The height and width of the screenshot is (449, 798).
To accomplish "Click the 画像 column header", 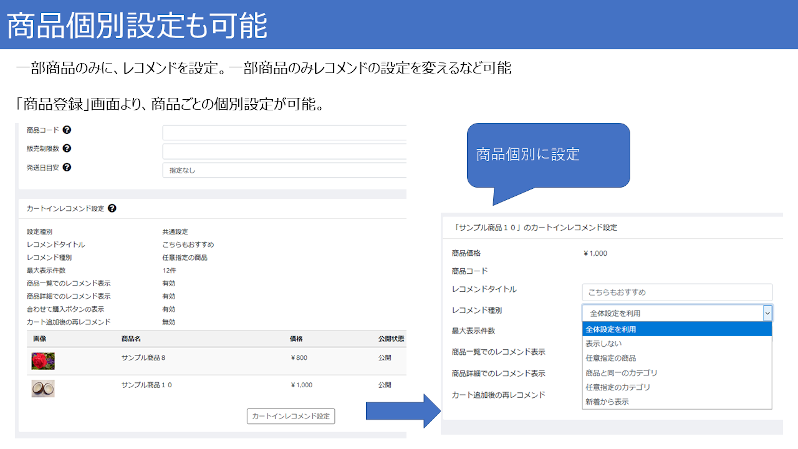I will 39,339.
